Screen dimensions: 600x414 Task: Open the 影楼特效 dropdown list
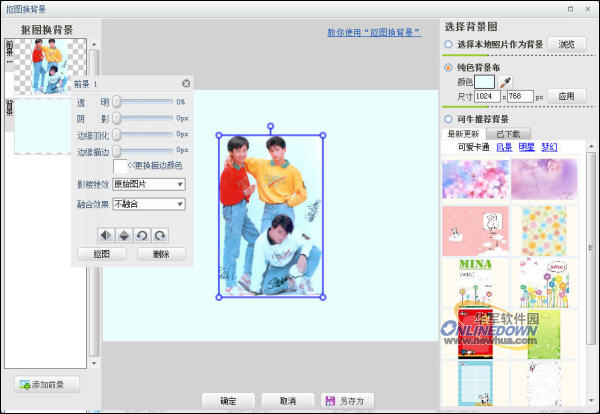point(148,184)
